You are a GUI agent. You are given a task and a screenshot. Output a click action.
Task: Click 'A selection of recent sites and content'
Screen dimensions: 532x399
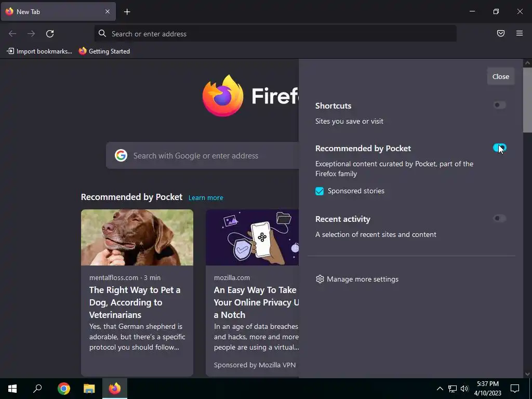coord(376,234)
